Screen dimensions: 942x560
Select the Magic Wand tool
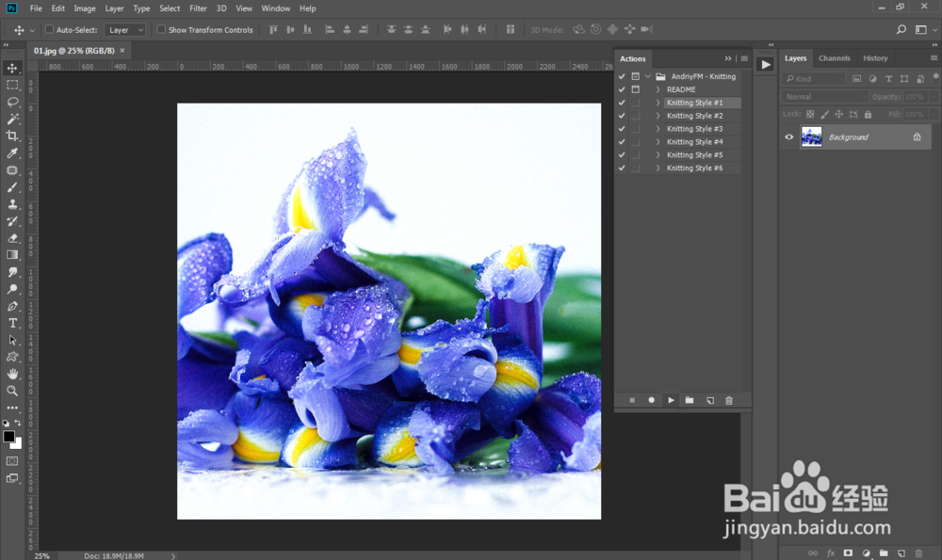click(x=13, y=119)
